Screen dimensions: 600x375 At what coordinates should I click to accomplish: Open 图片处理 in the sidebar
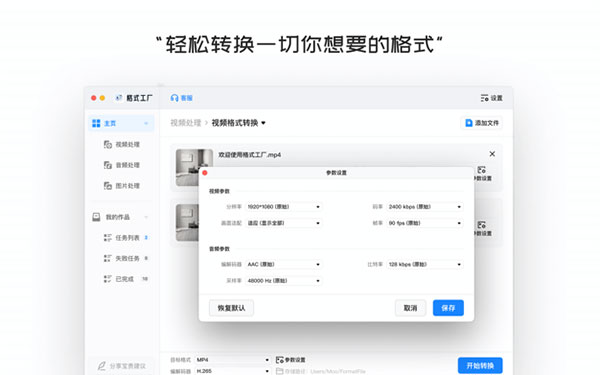point(122,186)
